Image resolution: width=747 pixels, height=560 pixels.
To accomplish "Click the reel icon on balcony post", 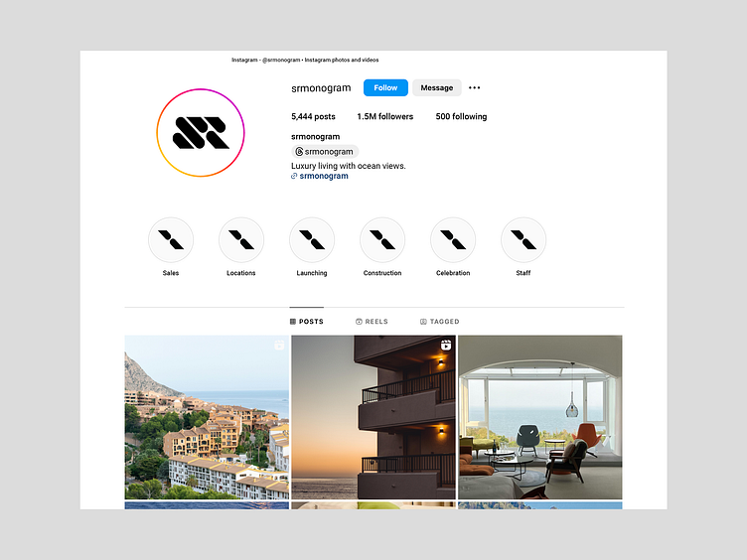I will [x=446, y=345].
